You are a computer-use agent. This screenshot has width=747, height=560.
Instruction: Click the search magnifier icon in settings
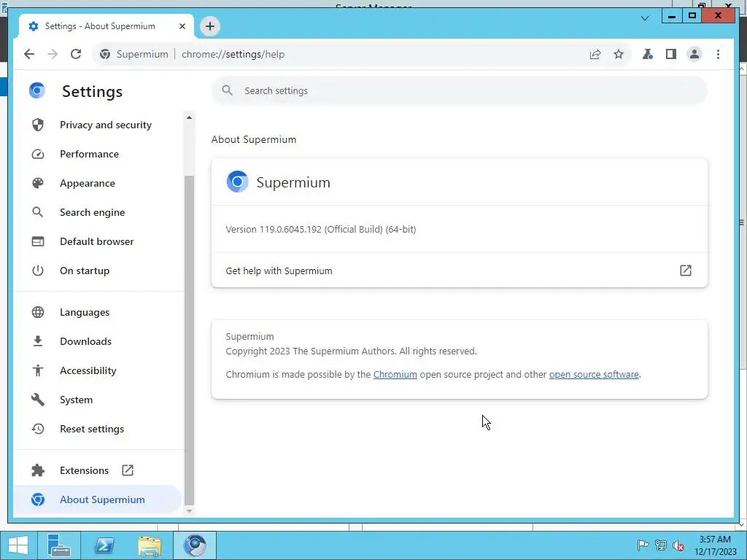pyautogui.click(x=228, y=90)
